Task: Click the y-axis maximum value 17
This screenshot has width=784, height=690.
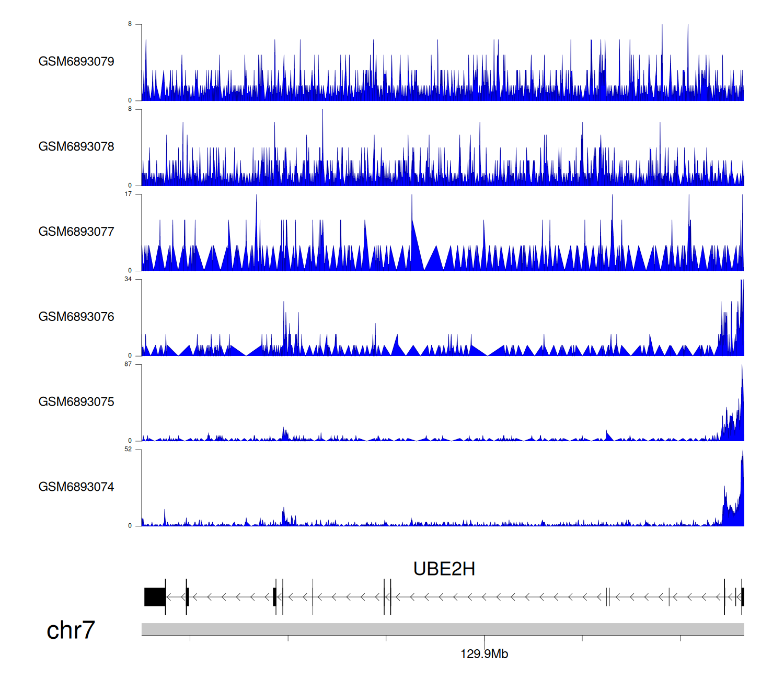Action: click(x=128, y=194)
